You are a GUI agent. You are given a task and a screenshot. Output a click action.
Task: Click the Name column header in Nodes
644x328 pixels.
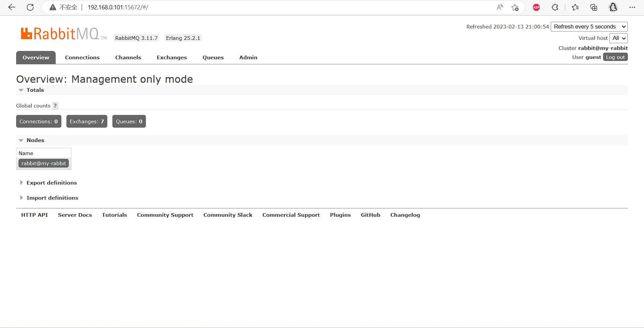[x=26, y=153]
